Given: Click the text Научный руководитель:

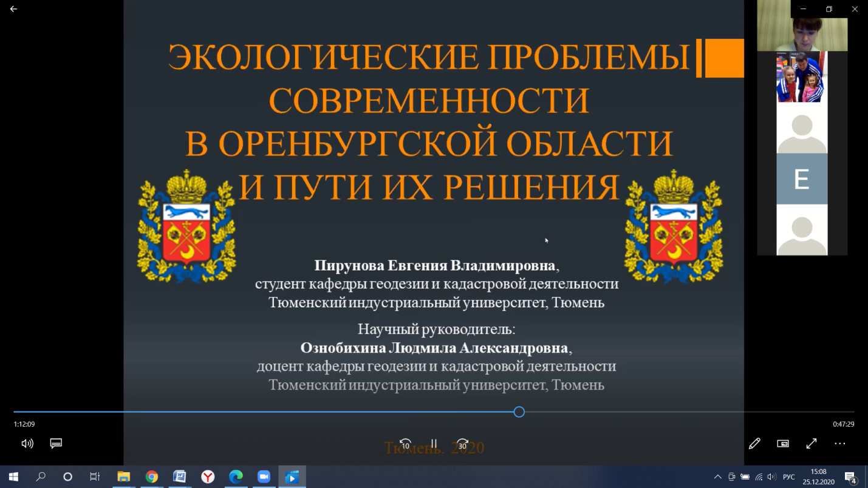Looking at the screenshot, I should 436,329.
